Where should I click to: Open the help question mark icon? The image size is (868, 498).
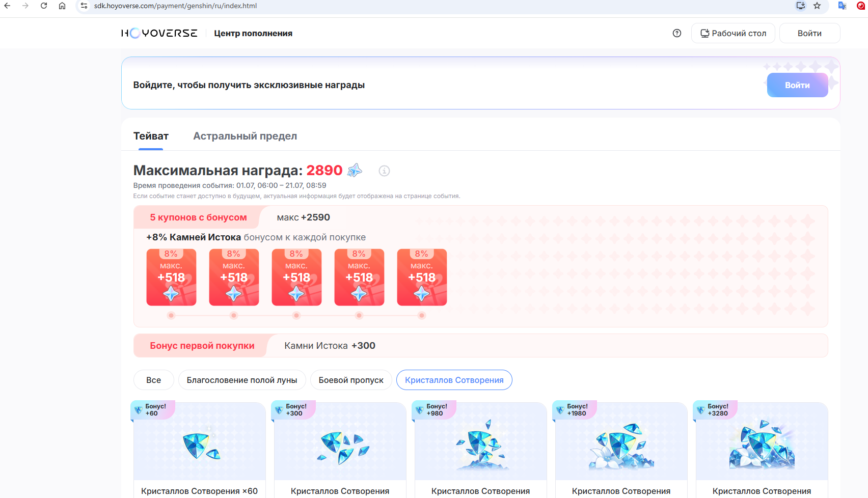pyautogui.click(x=677, y=33)
